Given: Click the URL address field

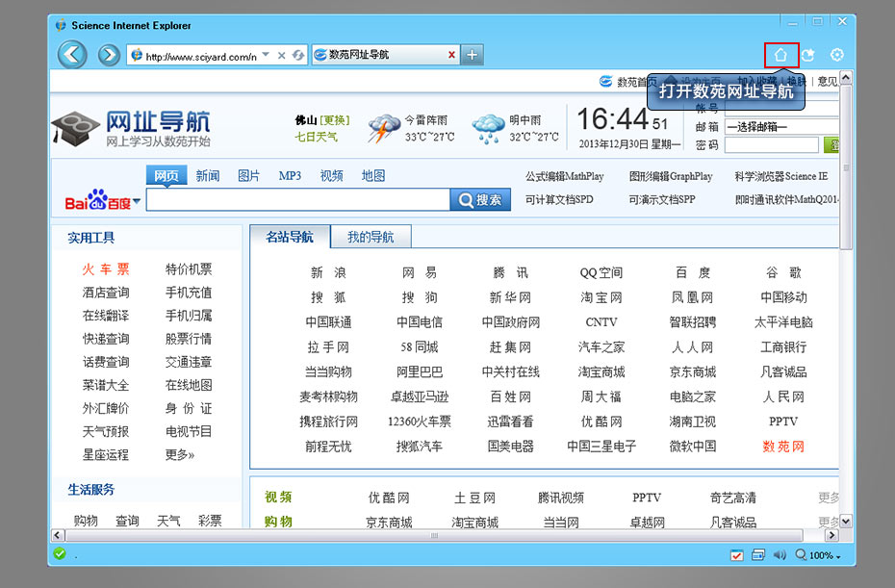Looking at the screenshot, I should click(x=201, y=56).
